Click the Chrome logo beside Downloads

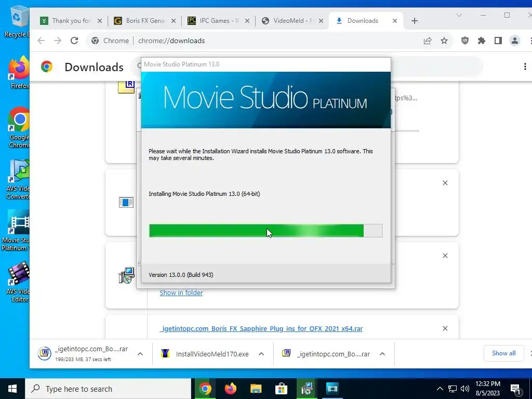[x=47, y=66]
